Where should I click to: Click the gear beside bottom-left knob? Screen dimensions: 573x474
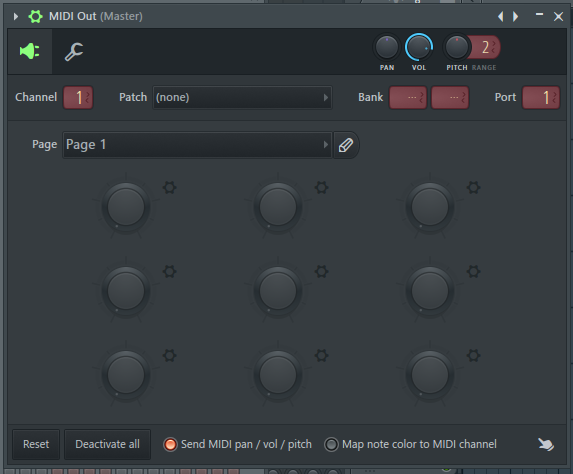tap(170, 356)
